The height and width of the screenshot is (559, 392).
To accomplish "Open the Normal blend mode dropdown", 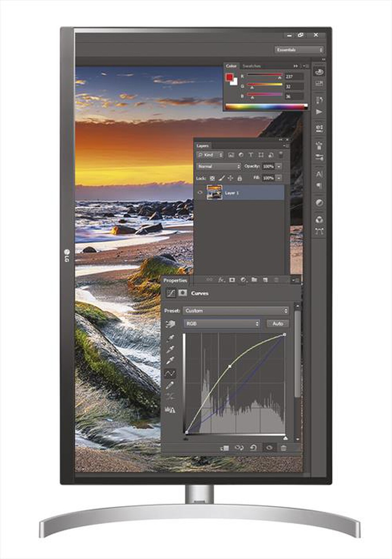I will (x=219, y=166).
